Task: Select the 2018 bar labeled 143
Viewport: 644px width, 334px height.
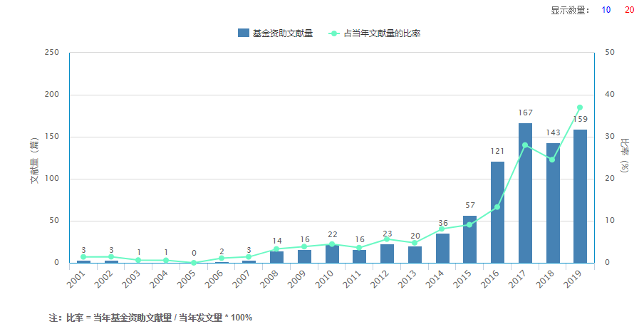Action: pyautogui.click(x=553, y=203)
